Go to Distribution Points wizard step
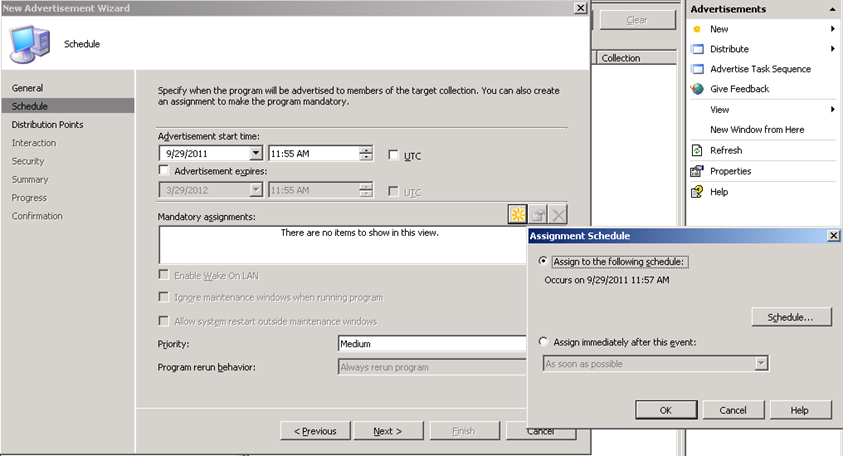Viewport: 843px width, 456px height. click(x=47, y=124)
